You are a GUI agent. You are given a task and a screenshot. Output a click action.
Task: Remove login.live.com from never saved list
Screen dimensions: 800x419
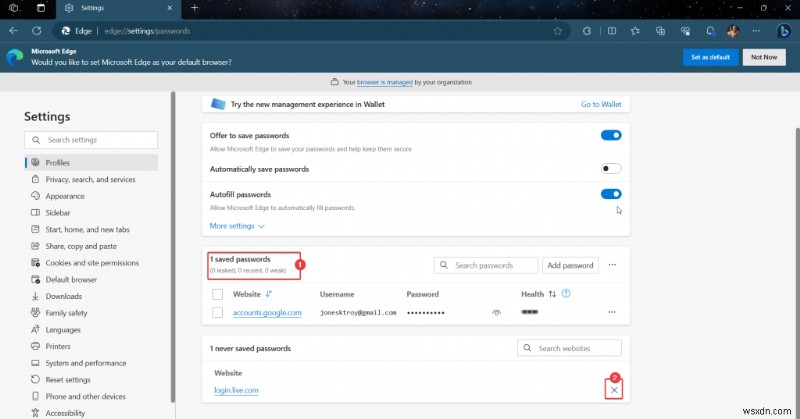tap(614, 390)
